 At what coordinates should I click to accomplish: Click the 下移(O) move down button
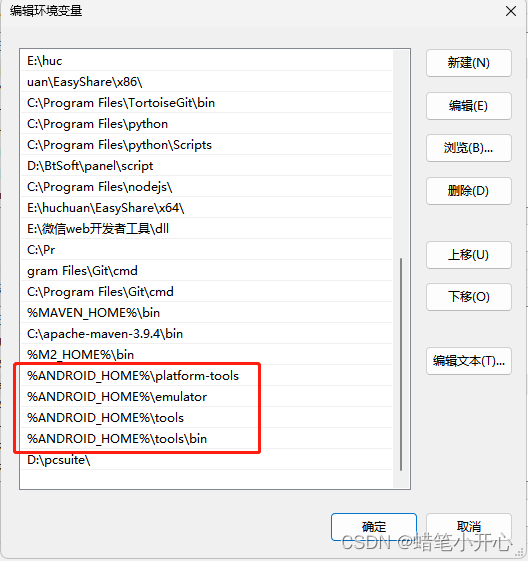click(x=469, y=297)
